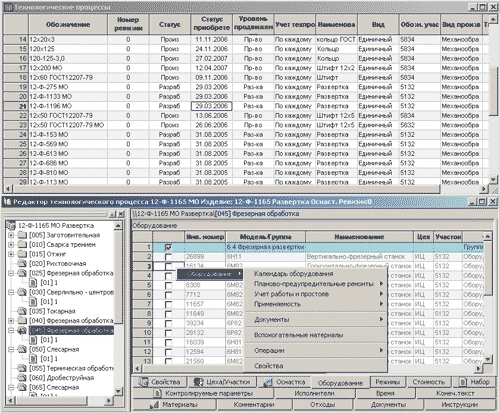Image resolution: width=500 pixels, height=414 pixels.
Task: Check the box for equipment 8308
Action: pyautogui.click(x=168, y=285)
